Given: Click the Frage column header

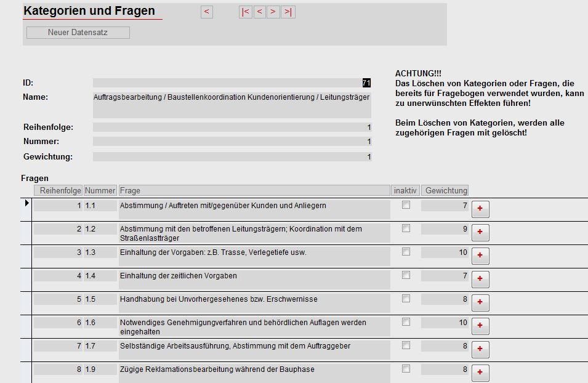Looking at the screenshot, I should pos(254,191).
